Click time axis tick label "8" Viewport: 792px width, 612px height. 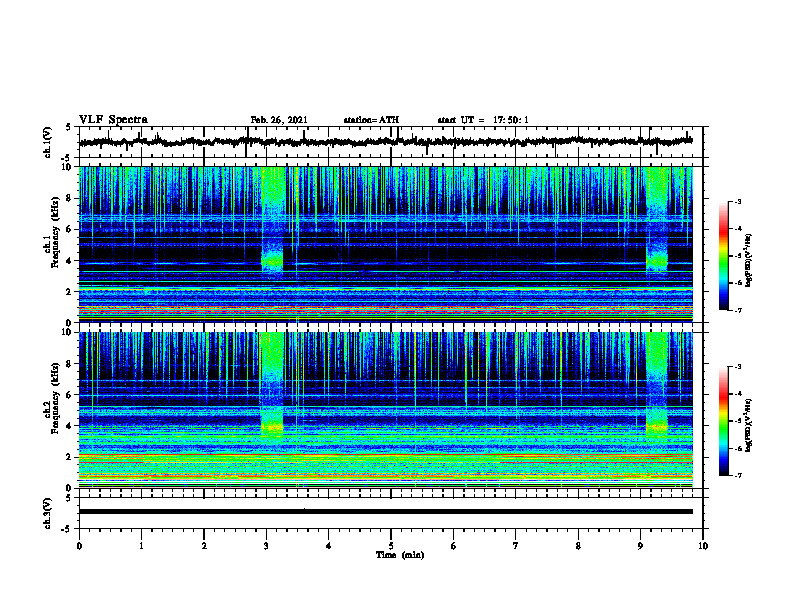(x=578, y=546)
